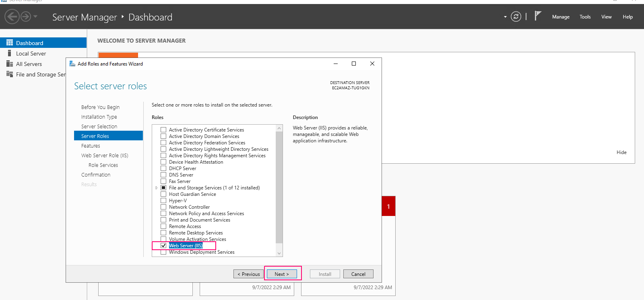This screenshot has width=644, height=300.
Task: Click the roles list scrollbar thumb
Action: point(279,187)
